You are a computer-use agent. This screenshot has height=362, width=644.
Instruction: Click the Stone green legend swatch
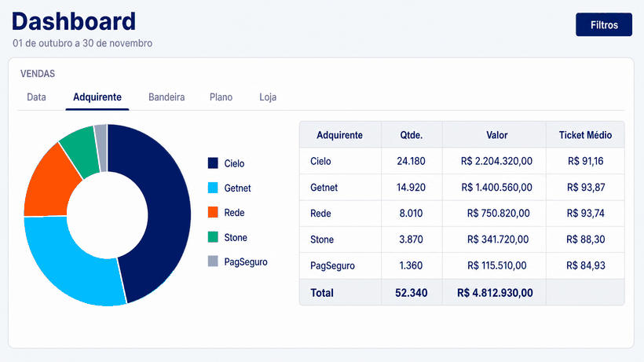(x=213, y=237)
